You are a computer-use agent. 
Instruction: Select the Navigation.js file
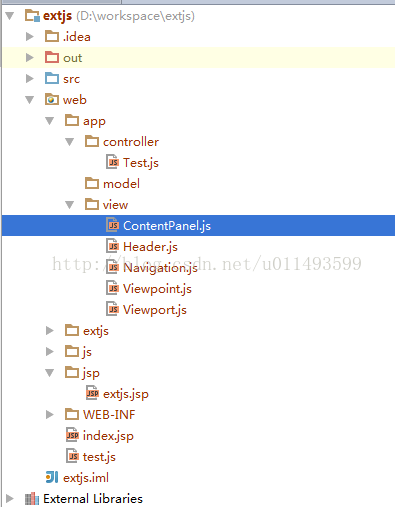(160, 268)
